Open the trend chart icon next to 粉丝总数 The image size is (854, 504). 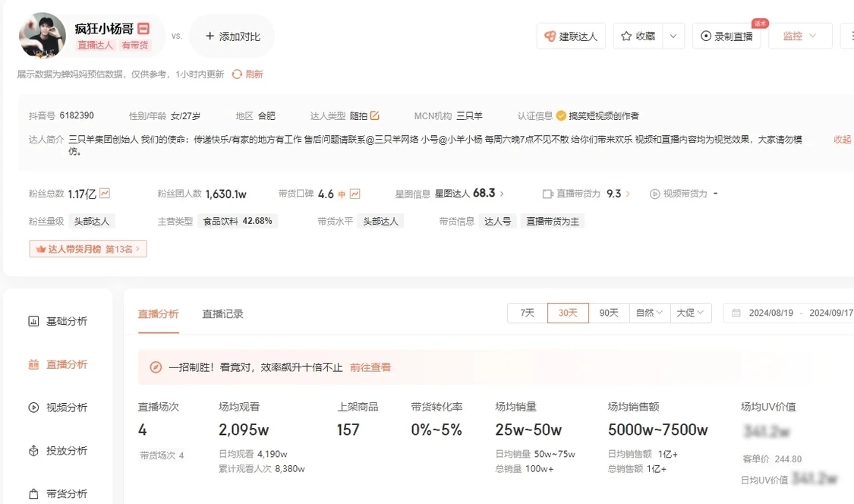coord(105,194)
